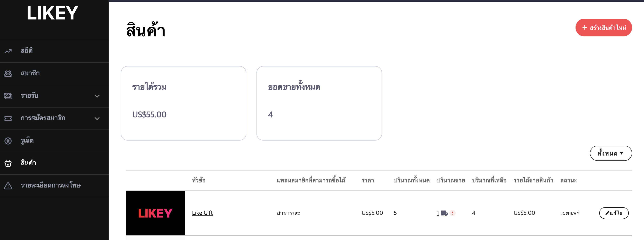The image size is (644, 240).
Task: Open the ทั้งหมด filter dropdown
Action: (611, 153)
